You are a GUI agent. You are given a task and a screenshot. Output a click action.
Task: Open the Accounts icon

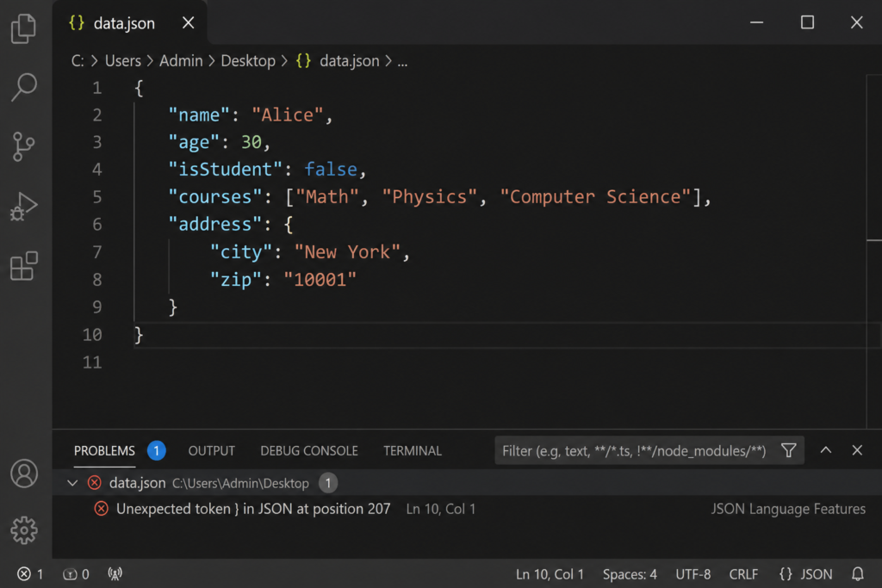(24, 473)
